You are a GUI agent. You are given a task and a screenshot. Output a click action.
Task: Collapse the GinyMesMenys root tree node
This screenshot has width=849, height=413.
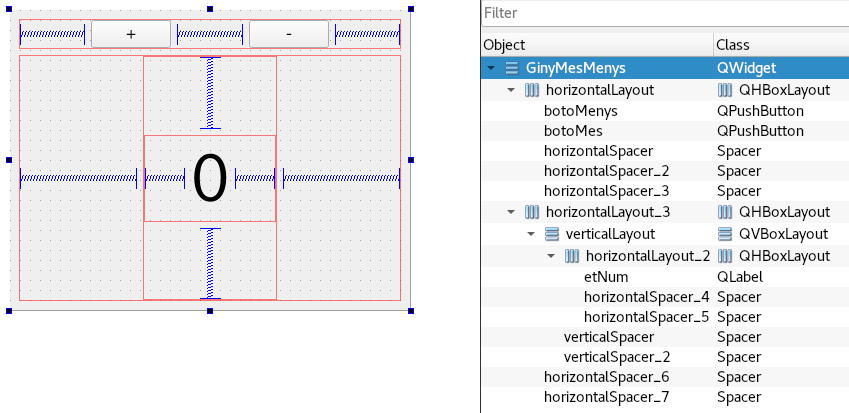pos(491,69)
